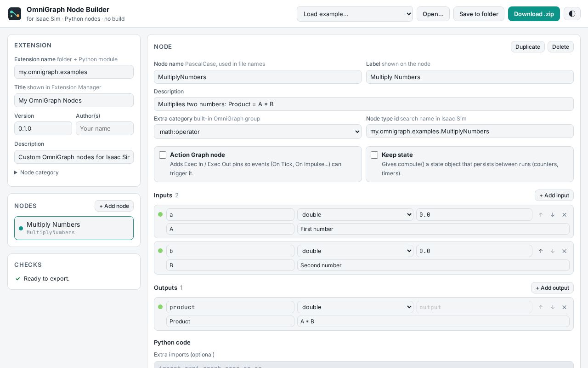Click the Version field showing 0.1.0
This screenshot has width=588, height=368.
click(x=43, y=128)
